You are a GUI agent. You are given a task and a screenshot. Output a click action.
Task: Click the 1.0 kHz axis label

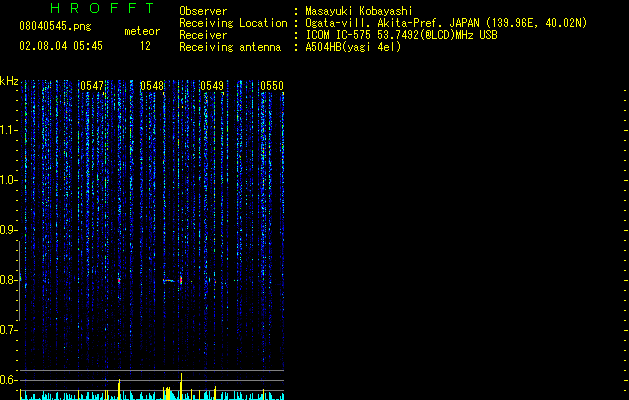tap(8, 180)
